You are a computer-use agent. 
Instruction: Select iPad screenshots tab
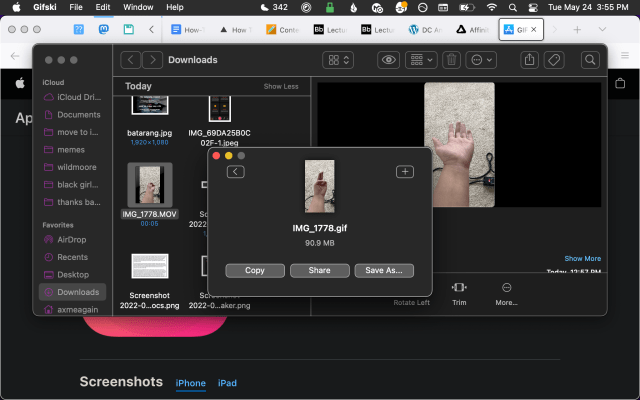227,383
